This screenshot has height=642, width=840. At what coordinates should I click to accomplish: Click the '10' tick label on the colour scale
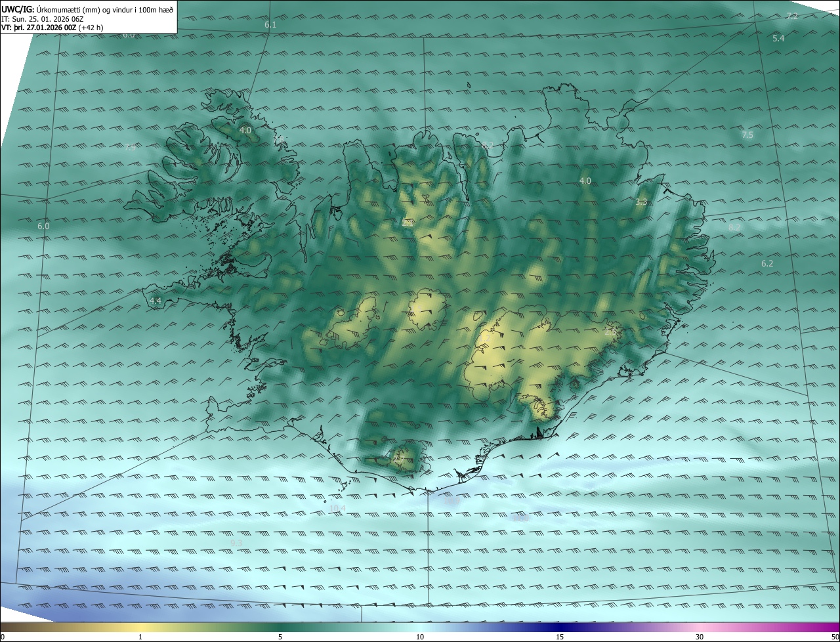click(x=420, y=637)
